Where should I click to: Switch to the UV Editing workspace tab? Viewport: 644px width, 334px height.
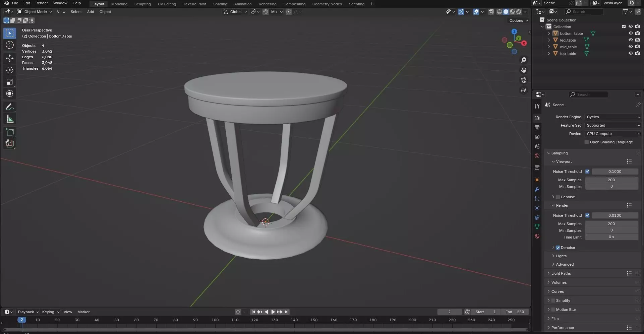point(167,4)
